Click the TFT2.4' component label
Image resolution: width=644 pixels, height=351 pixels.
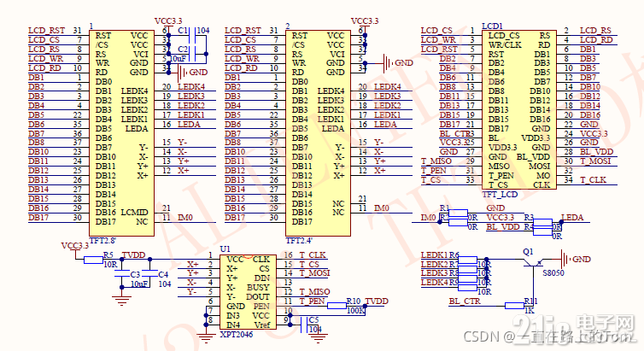(x=299, y=241)
